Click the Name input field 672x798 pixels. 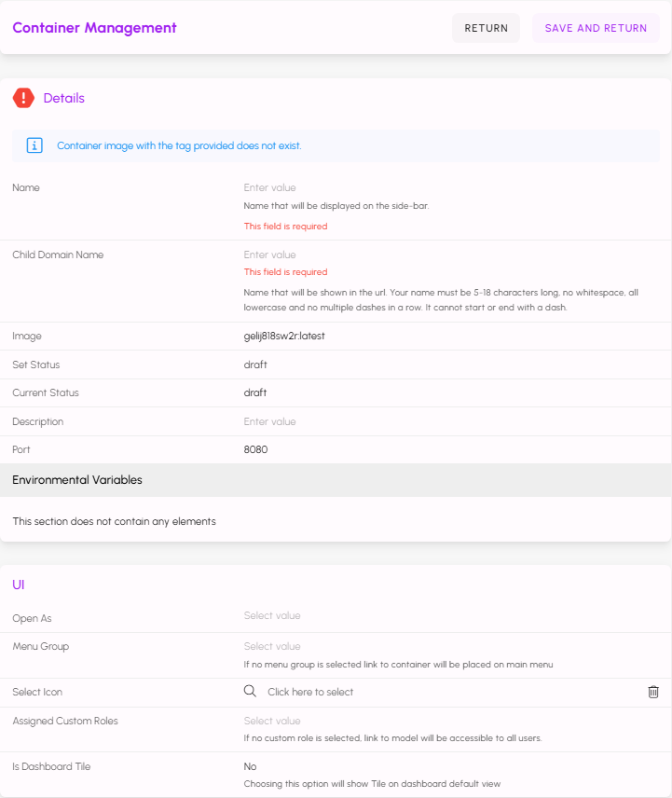coord(447,187)
